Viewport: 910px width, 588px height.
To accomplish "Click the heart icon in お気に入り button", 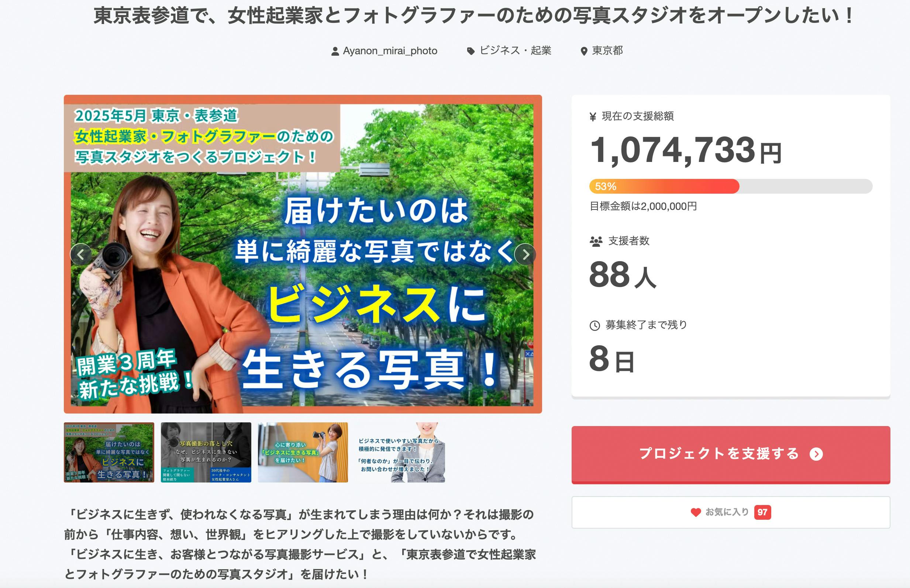I will click(x=696, y=512).
